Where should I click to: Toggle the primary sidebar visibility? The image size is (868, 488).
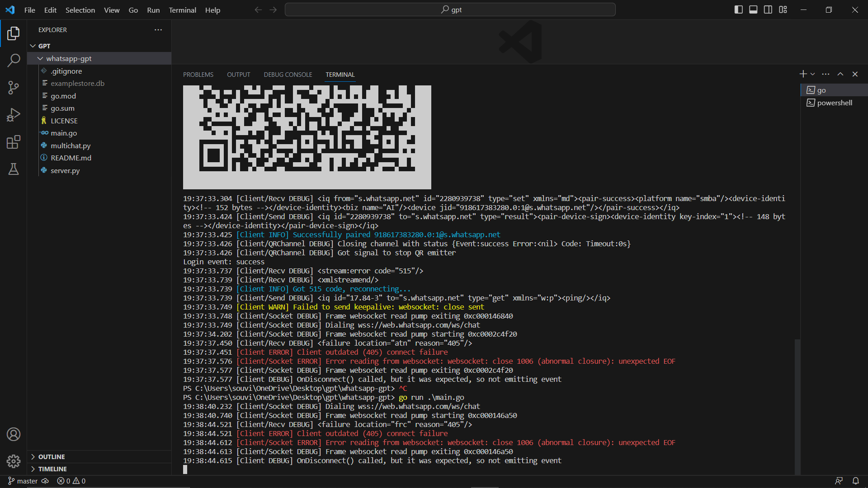coord(738,9)
